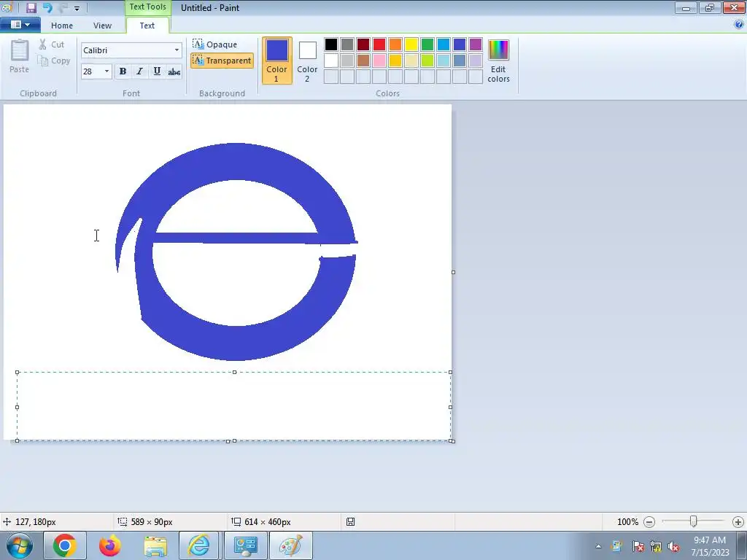Image resolution: width=747 pixels, height=560 pixels.
Task: Open the Edit colors dialog
Action: coord(498,61)
